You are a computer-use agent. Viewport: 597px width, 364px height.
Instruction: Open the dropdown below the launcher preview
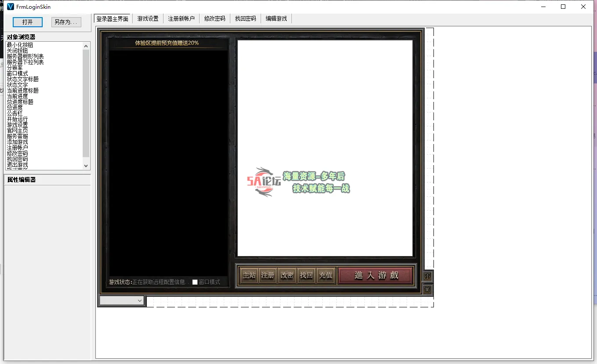pyautogui.click(x=122, y=300)
